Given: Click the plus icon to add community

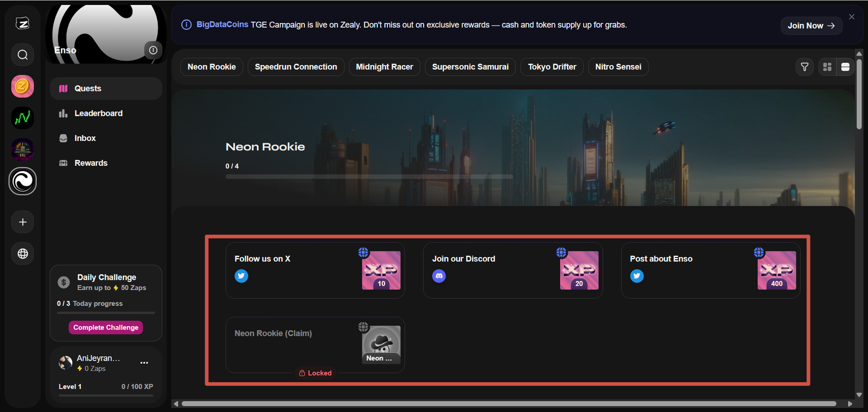Looking at the screenshot, I should pos(22,222).
